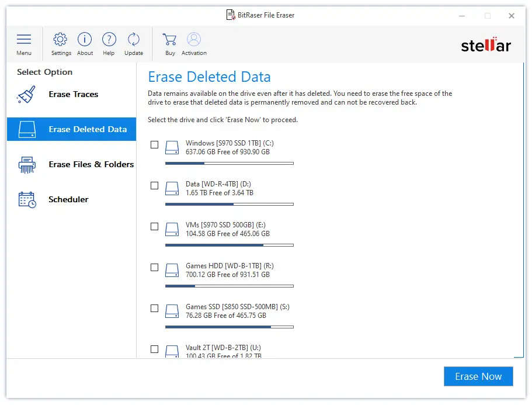Click 'VMs [S970 SSD 500GB] (E:)' drive name
This screenshot has width=532, height=405.
[x=225, y=225]
